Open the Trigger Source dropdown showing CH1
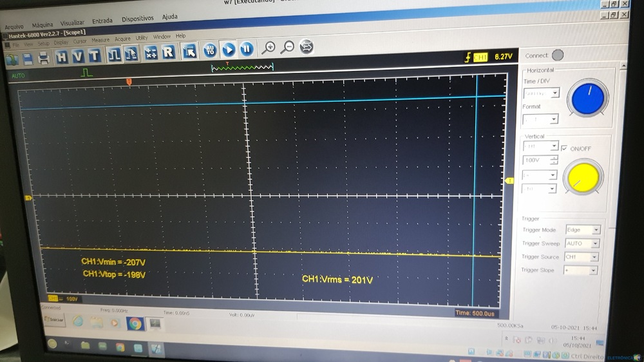This screenshot has width=644, height=362. coord(581,257)
